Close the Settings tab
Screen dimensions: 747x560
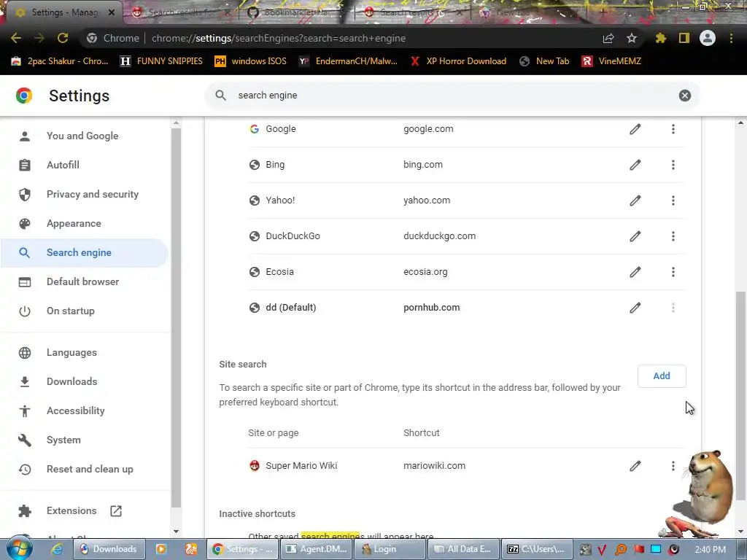tap(112, 12)
